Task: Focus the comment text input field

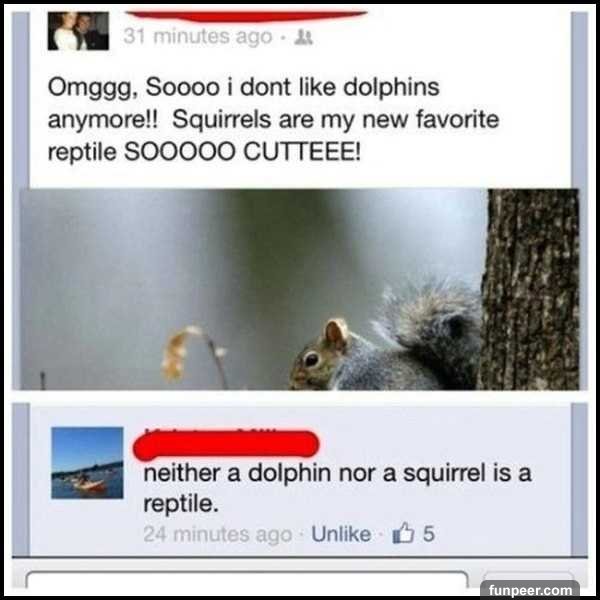Action: [247, 579]
